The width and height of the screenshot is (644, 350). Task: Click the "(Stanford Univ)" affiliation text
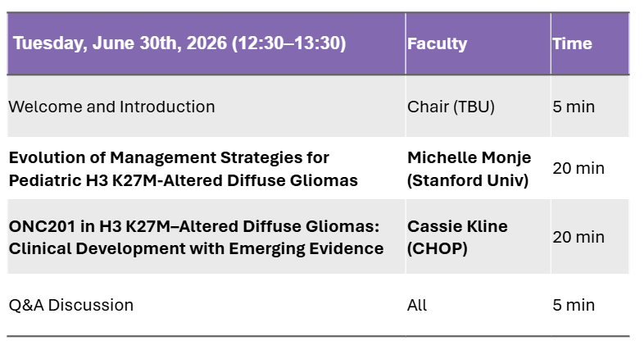tap(467, 180)
